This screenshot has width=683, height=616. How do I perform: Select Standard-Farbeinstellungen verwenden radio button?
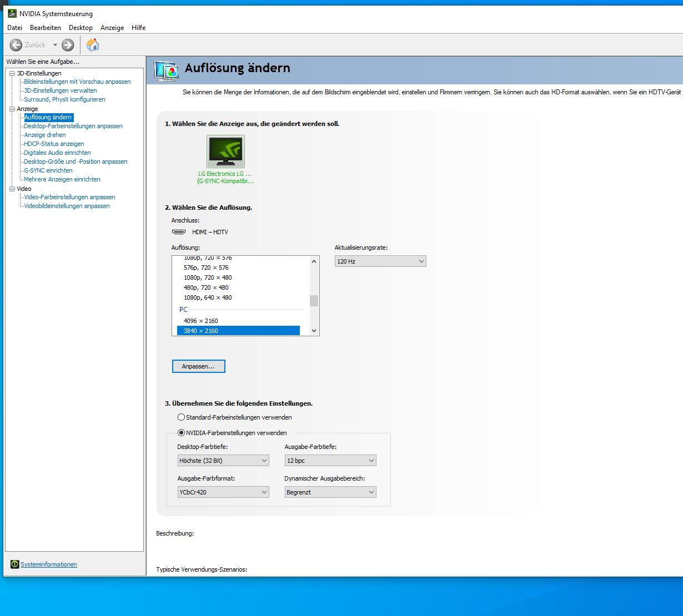click(181, 417)
